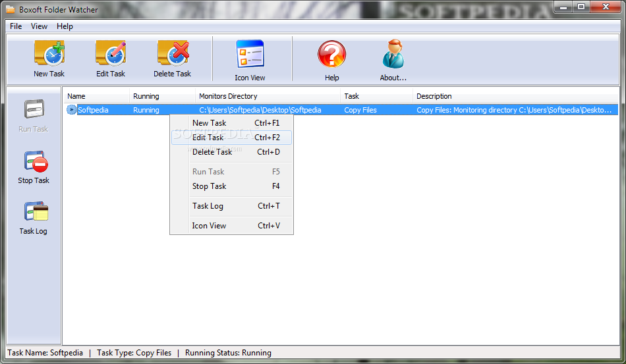Choose Stop Task in context menu
626x364 pixels.
[x=231, y=186]
